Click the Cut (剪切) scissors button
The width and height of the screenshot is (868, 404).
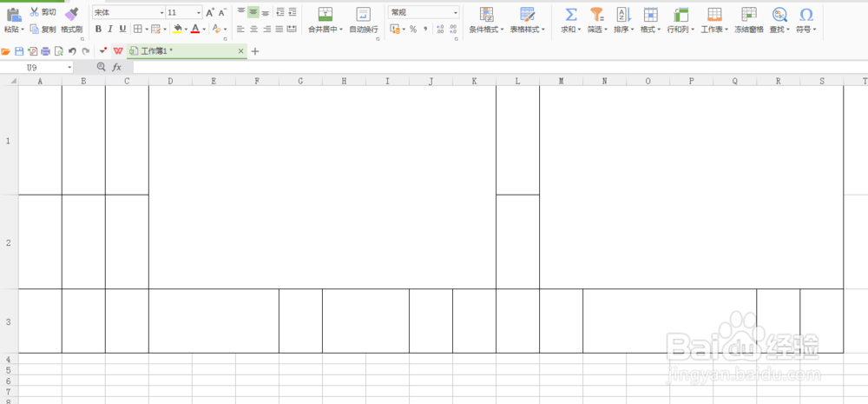pos(43,11)
